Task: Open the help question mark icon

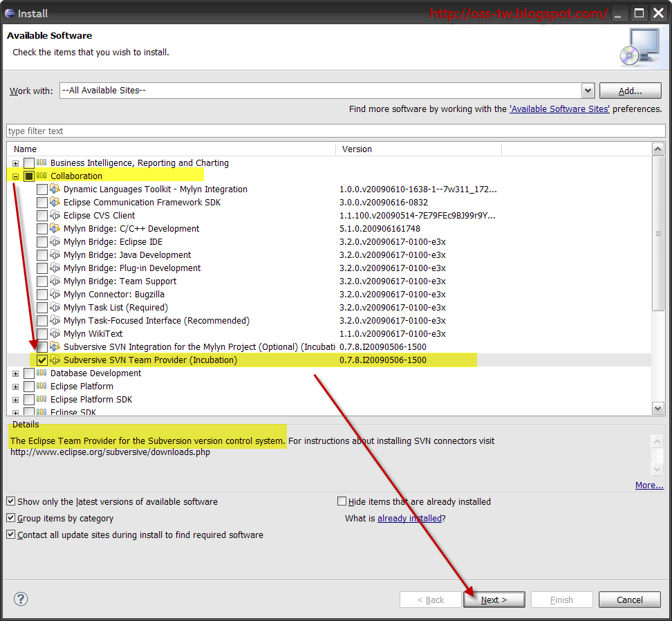Action: pyautogui.click(x=21, y=599)
